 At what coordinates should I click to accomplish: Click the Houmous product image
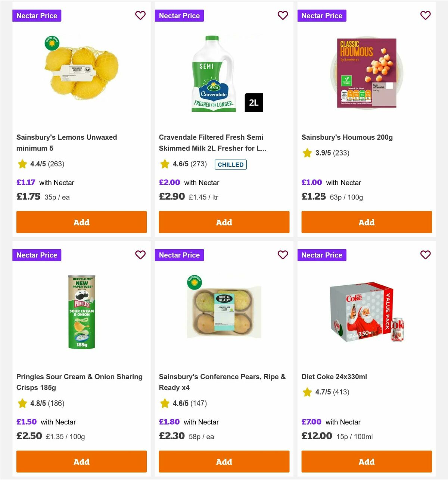[366, 73]
